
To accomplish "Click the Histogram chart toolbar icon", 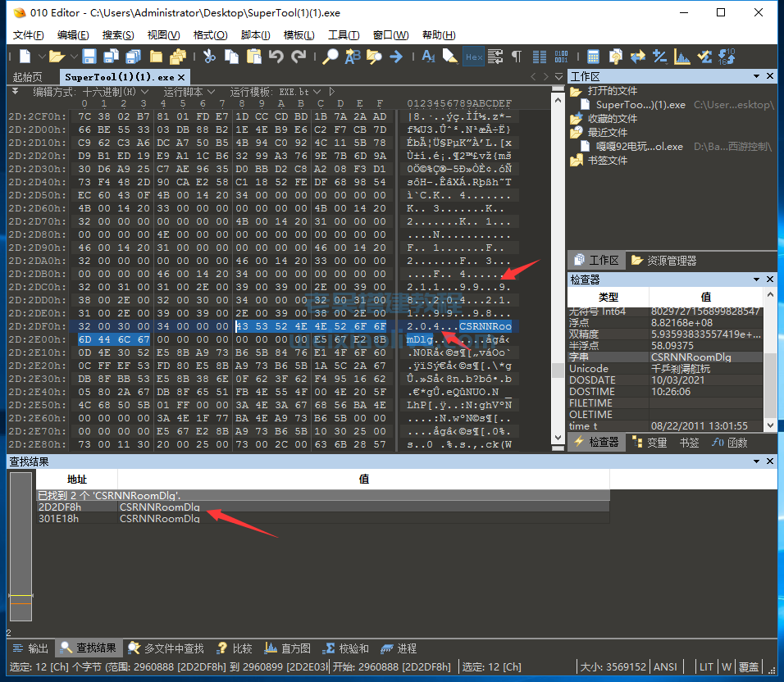I will click(682, 57).
